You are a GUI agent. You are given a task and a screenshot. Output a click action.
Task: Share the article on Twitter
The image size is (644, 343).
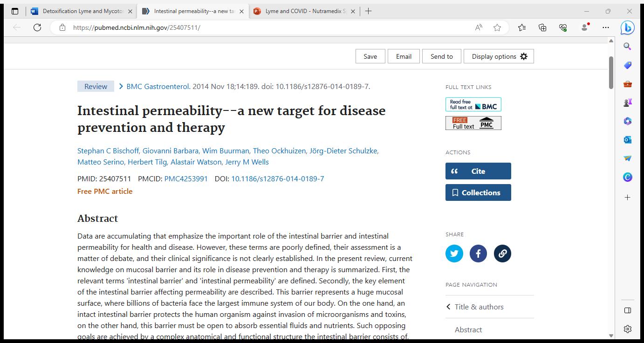(x=454, y=254)
